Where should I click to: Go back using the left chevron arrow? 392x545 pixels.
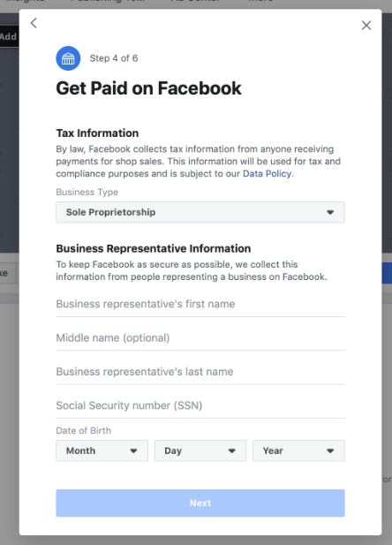34,23
